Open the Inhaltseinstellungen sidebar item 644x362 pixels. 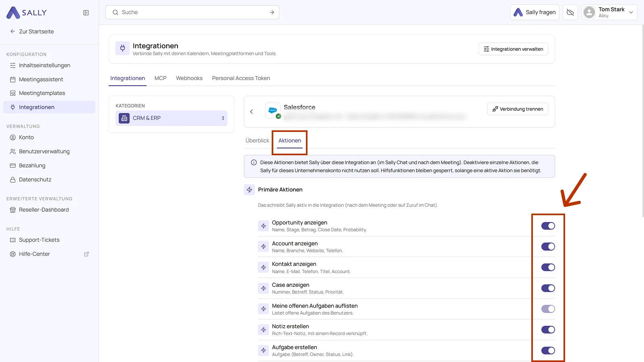pos(49,65)
